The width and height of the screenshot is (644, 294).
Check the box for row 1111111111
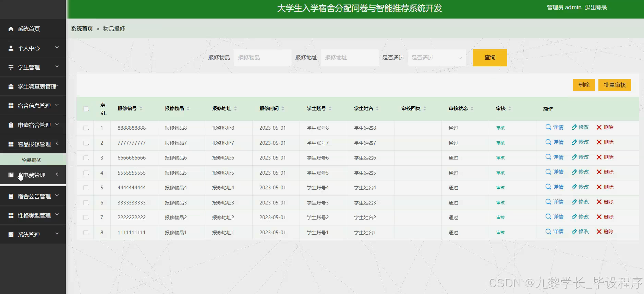coord(86,233)
